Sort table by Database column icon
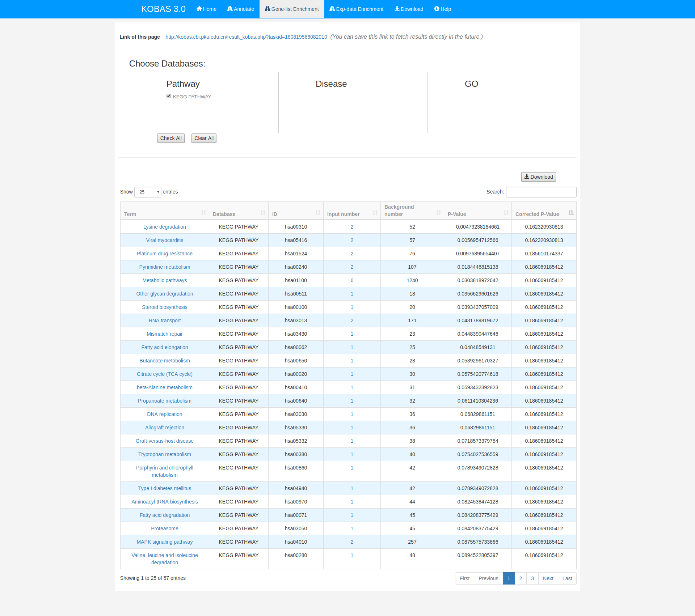Viewport: 695px width, 616px height. click(263, 213)
